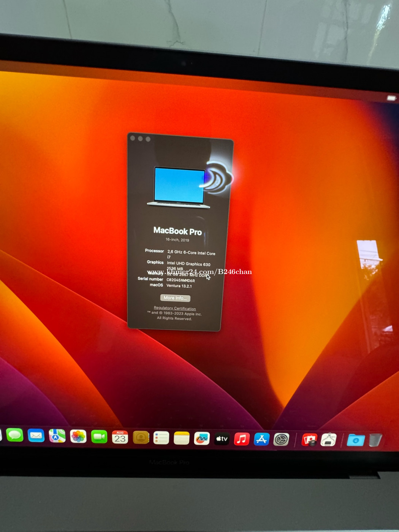The image size is (399, 532).
Task: Click the More Info... button
Action: coord(175,298)
